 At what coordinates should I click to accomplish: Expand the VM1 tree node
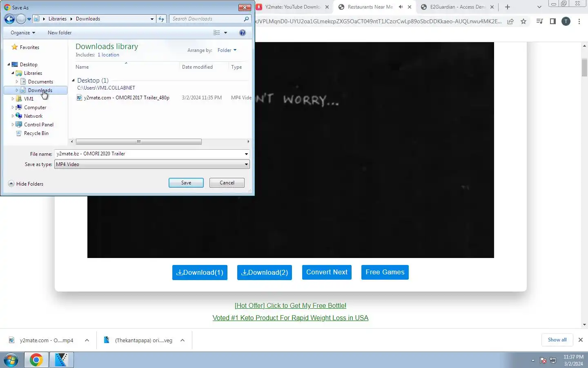(x=13, y=99)
